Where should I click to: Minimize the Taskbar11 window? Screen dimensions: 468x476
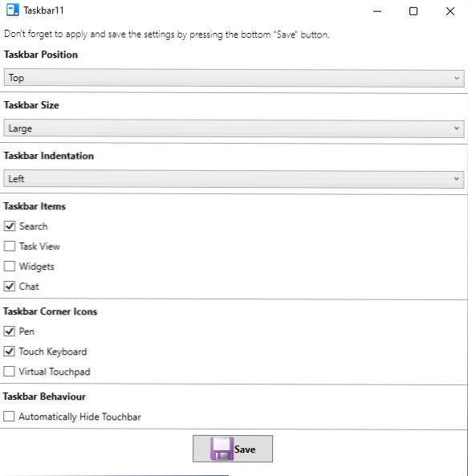tap(377, 11)
